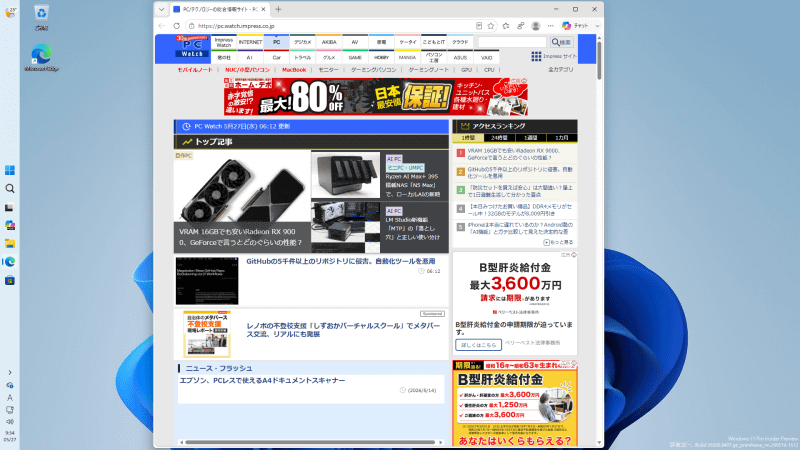This screenshot has width=800, height=450.
Task: Open Edge Settings and more menu
Action: point(550,26)
